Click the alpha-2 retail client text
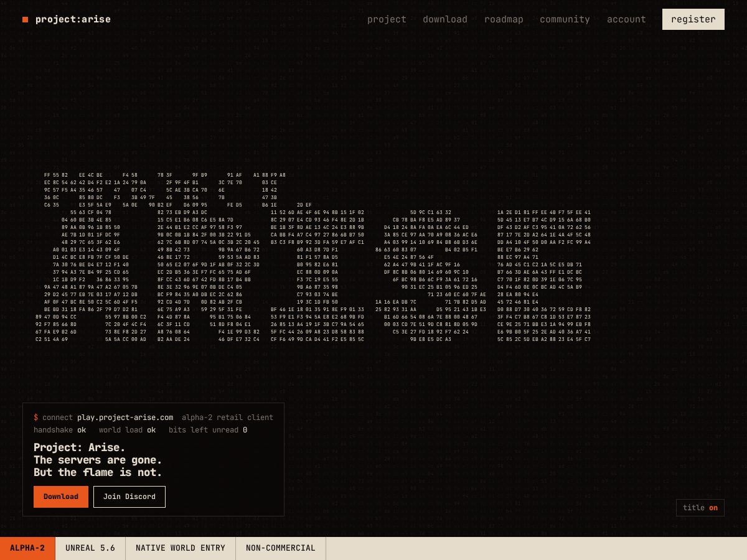The width and height of the screenshot is (747, 560). 228,418
